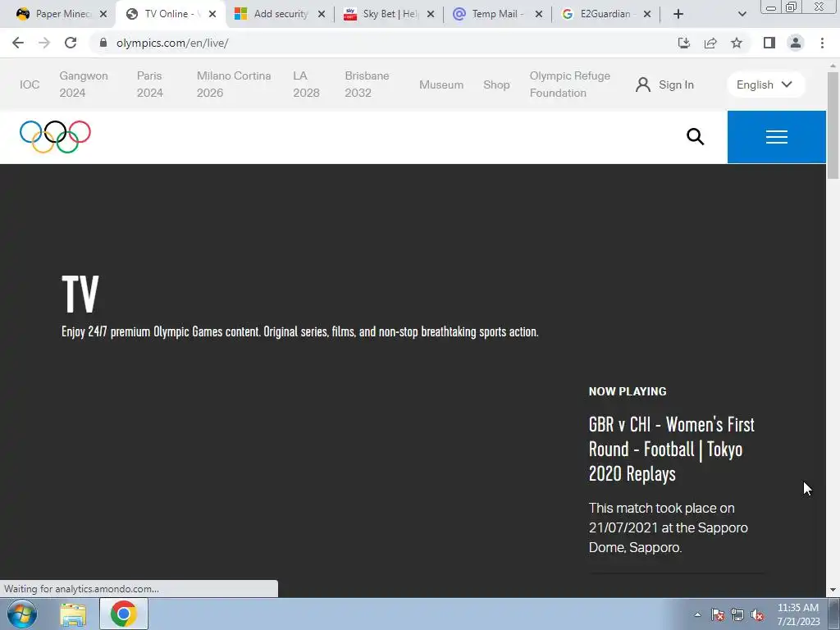This screenshot has height=630, width=840.
Task: Open the IOC link
Action: [30, 84]
